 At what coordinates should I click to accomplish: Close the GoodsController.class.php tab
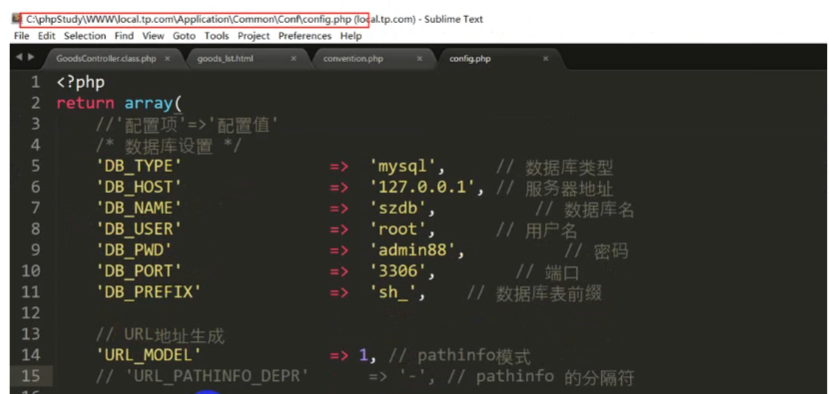(167, 59)
